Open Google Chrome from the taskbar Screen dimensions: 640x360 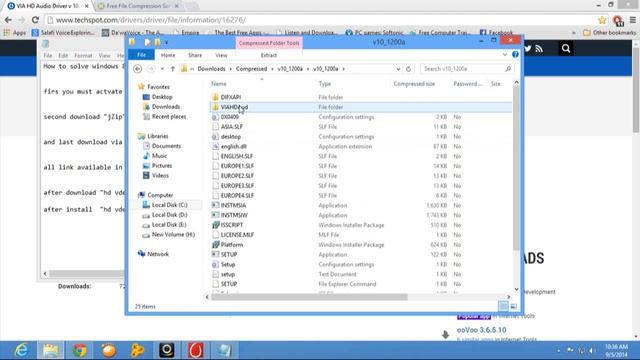click(80, 350)
